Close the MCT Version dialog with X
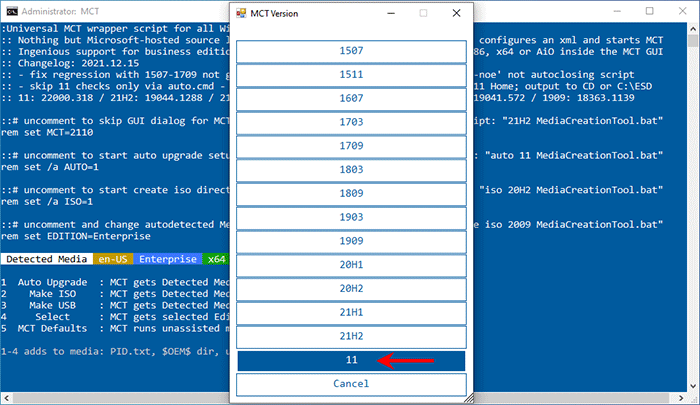This screenshot has height=405, width=700. point(456,13)
